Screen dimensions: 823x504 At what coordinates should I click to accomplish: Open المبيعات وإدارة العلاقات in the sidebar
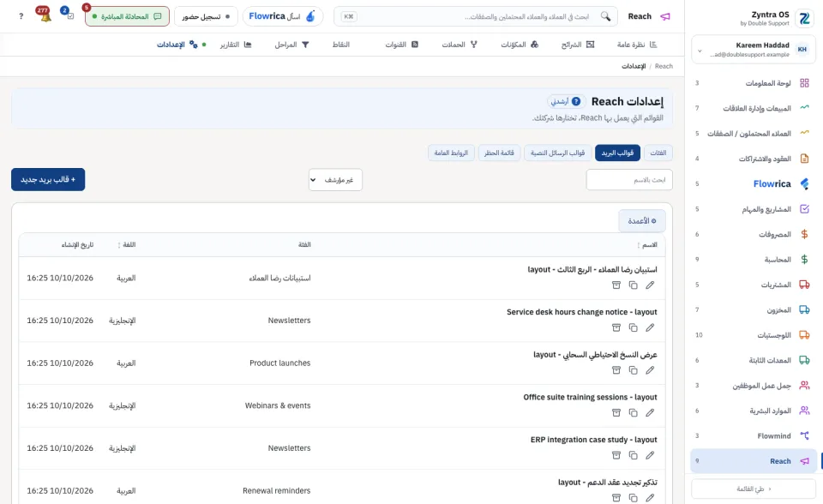click(753, 108)
